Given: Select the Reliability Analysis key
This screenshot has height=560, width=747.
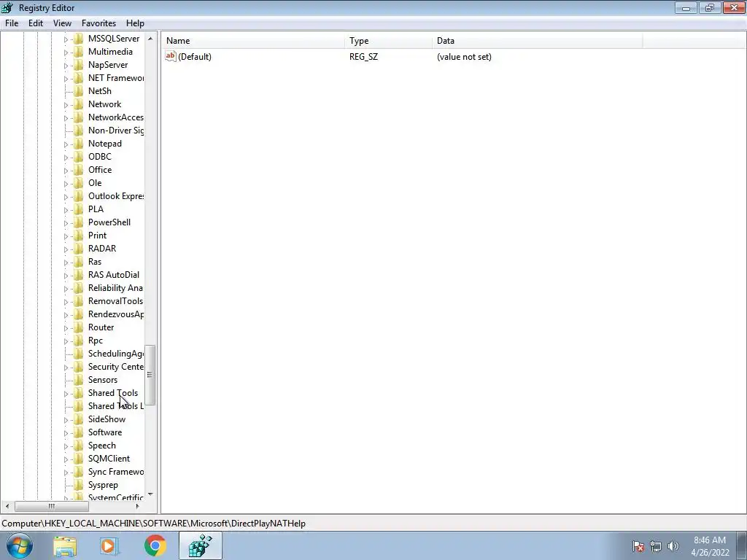Looking at the screenshot, I should (x=115, y=288).
